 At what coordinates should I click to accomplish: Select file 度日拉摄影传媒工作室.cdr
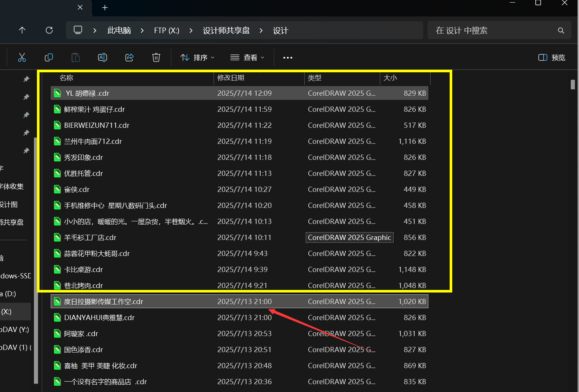click(239, 301)
